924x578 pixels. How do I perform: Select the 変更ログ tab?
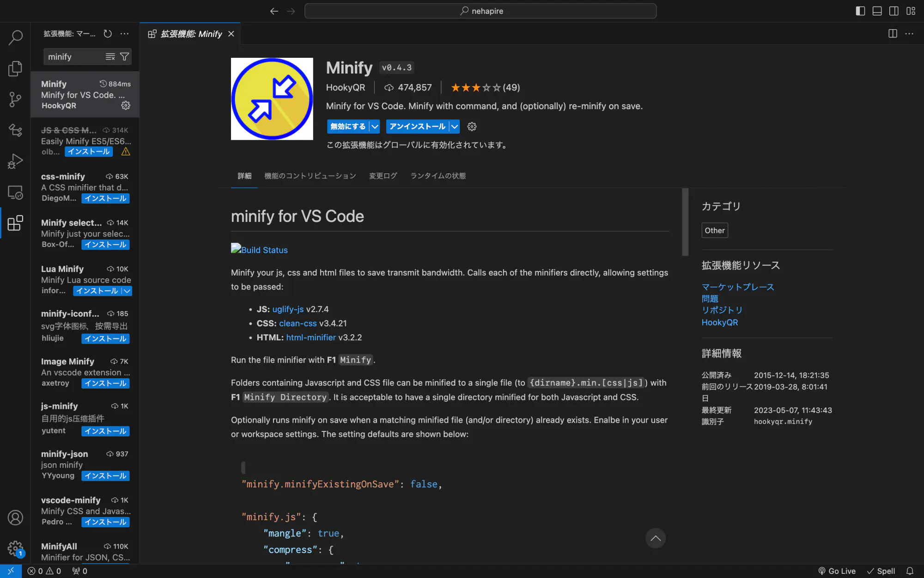pos(383,175)
